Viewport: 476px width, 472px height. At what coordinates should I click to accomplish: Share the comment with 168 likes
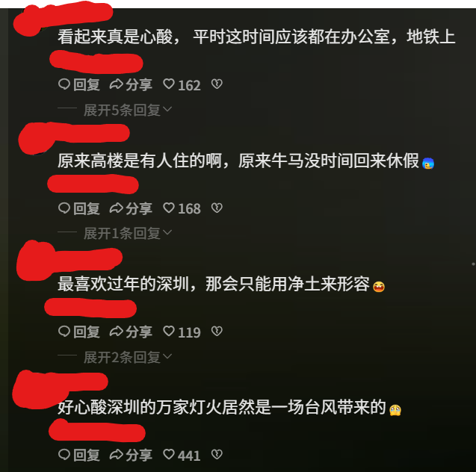tap(131, 208)
